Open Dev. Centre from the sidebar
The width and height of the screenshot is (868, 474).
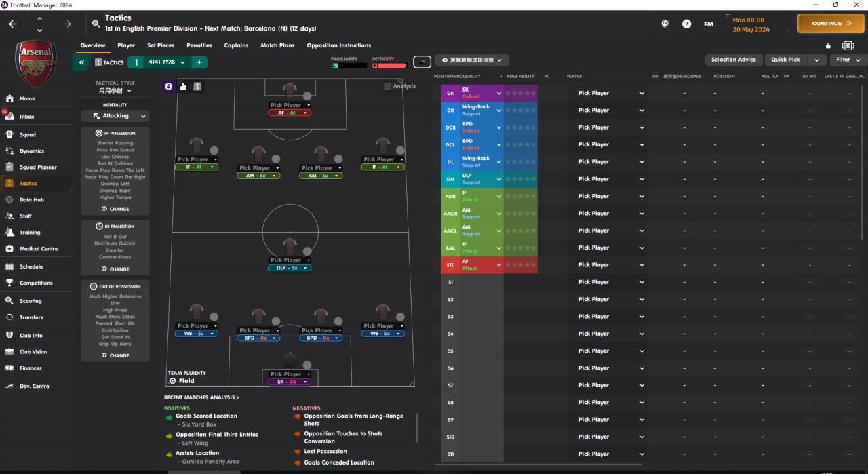tap(34, 386)
